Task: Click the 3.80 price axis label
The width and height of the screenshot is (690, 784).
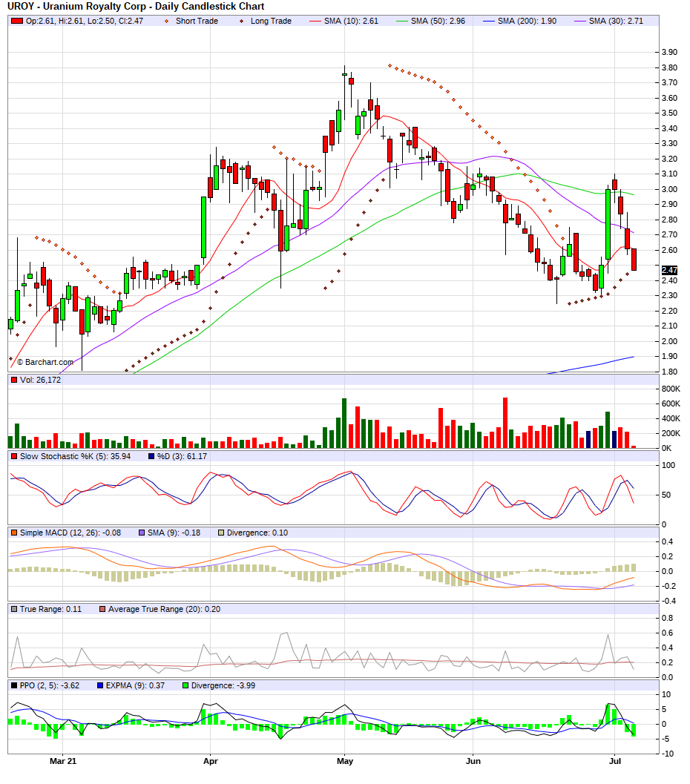Action: pyautogui.click(x=669, y=68)
